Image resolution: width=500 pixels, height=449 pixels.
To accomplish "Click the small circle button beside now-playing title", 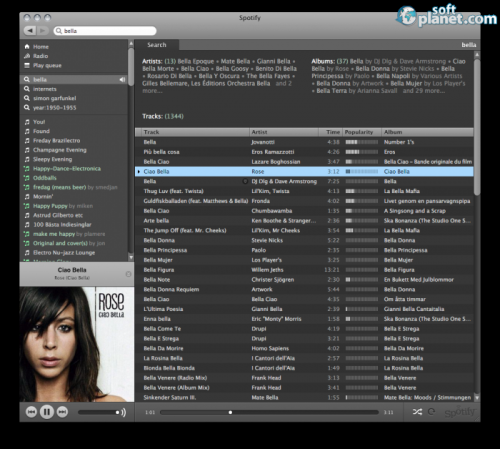I will 128,274.
